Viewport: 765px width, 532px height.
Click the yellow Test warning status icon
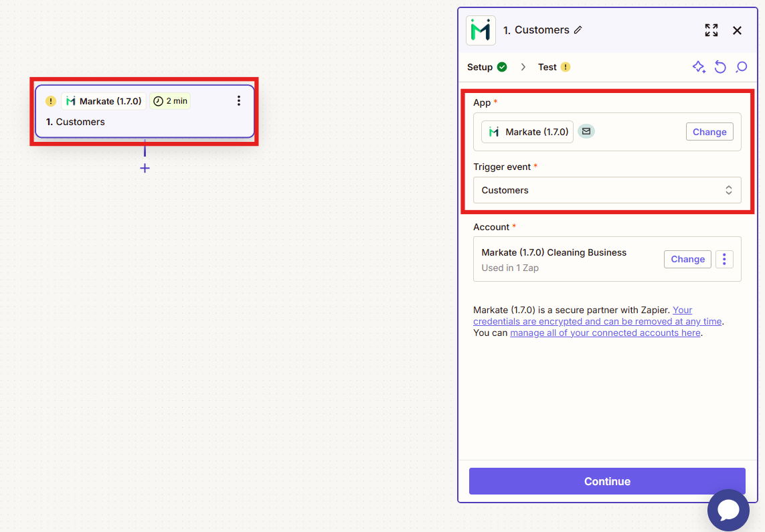tap(566, 67)
